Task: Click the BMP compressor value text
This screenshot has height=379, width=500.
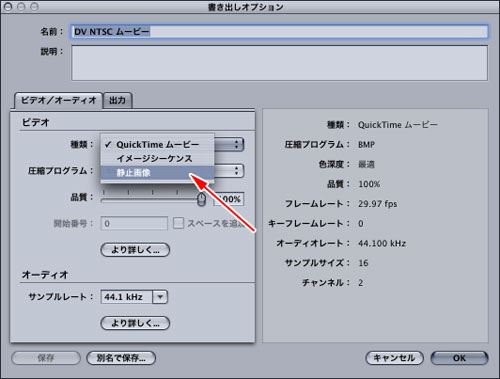Action: [366, 145]
